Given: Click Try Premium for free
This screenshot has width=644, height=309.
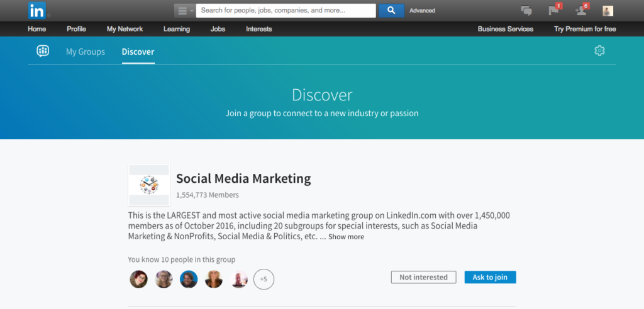Looking at the screenshot, I should tap(585, 29).
